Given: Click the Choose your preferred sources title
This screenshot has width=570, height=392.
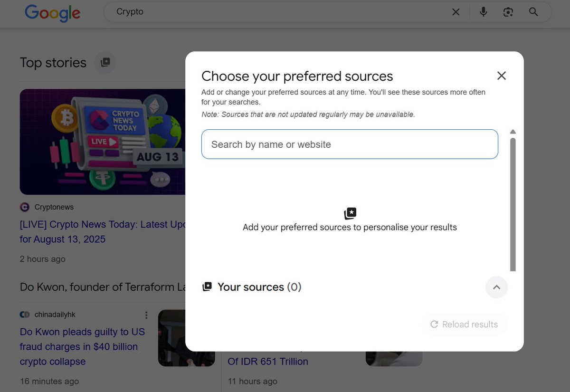Looking at the screenshot, I should pyautogui.click(x=297, y=76).
